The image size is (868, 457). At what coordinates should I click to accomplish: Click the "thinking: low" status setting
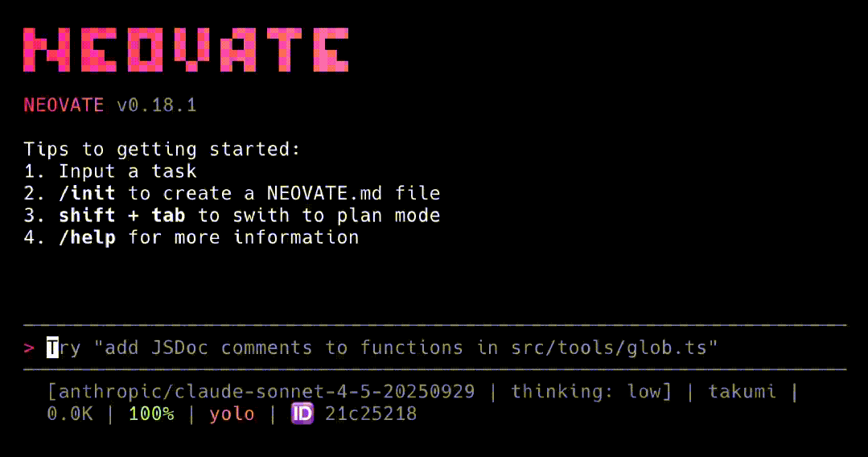[x=586, y=392]
